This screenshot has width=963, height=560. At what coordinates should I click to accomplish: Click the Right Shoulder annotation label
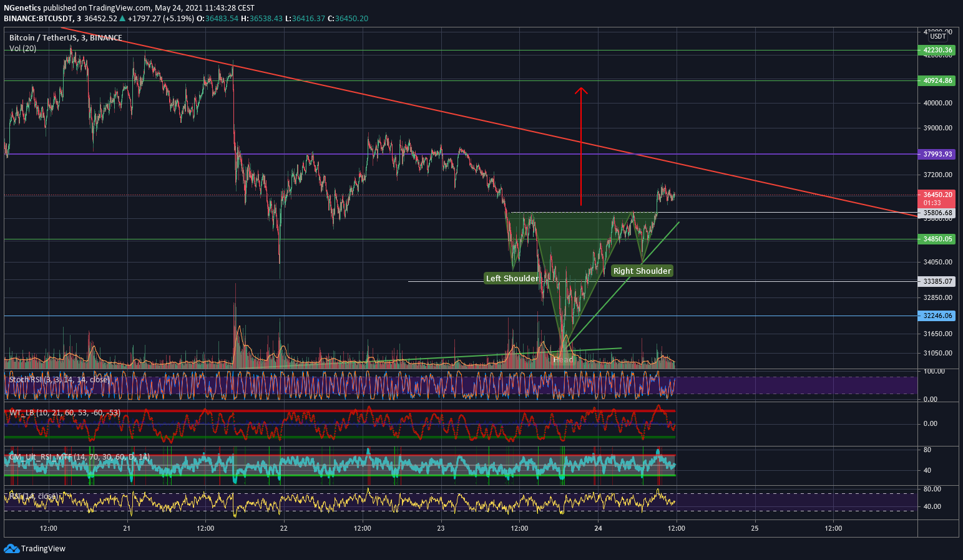coord(642,271)
